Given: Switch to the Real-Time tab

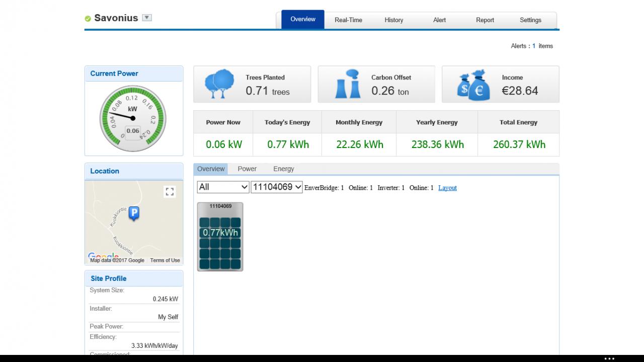Looking at the screenshot, I should click(x=348, y=20).
